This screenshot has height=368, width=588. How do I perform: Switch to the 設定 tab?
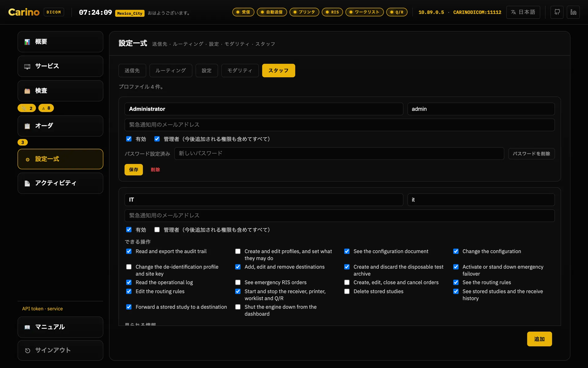pos(207,71)
